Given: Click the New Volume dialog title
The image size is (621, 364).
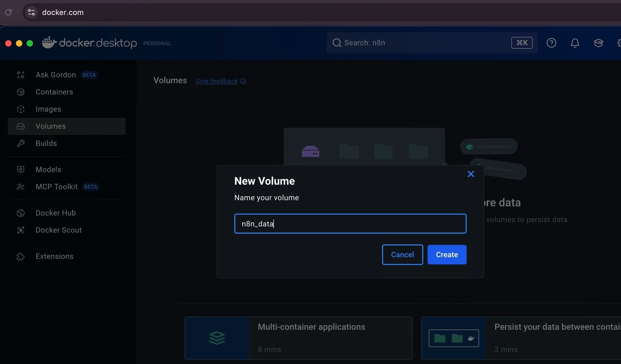Looking at the screenshot, I should pos(265,181).
